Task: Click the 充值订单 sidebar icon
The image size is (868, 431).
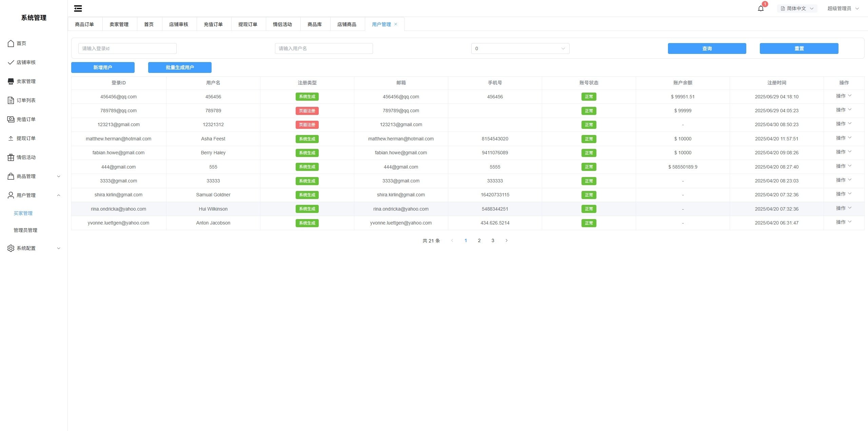Action: [11, 119]
